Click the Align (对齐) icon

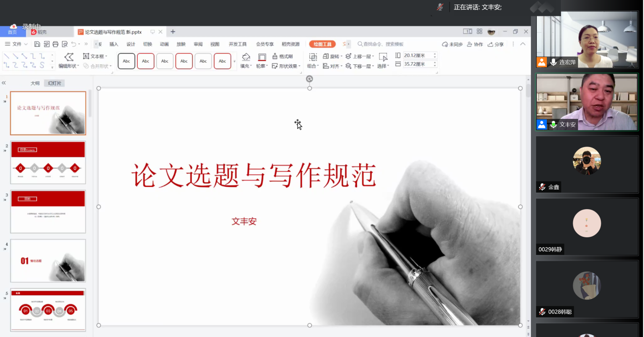(x=326, y=66)
